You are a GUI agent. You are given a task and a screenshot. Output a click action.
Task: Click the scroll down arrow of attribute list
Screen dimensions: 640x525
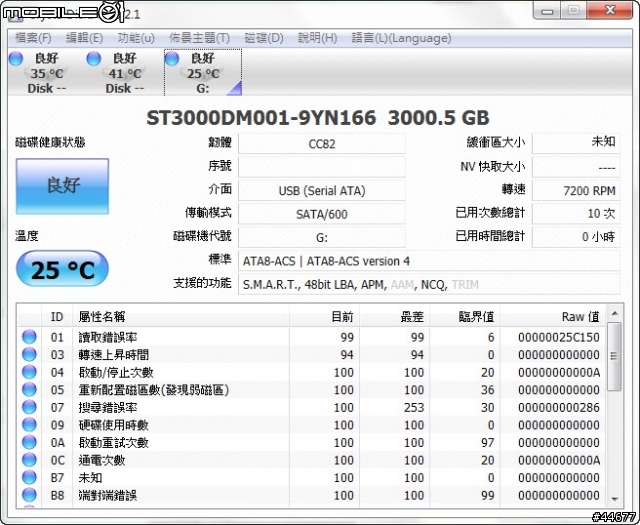point(614,499)
